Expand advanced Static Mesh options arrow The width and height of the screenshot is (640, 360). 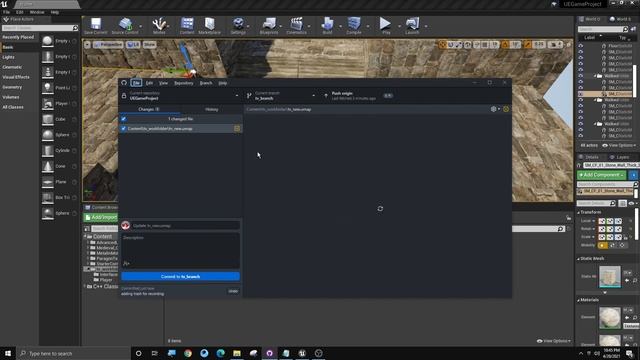(605, 292)
